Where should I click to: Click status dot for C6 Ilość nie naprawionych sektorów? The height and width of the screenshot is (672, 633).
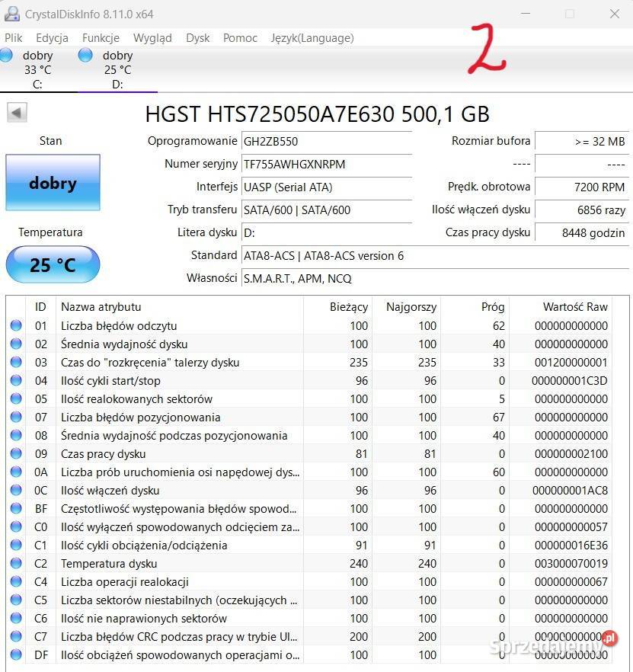[x=16, y=618]
